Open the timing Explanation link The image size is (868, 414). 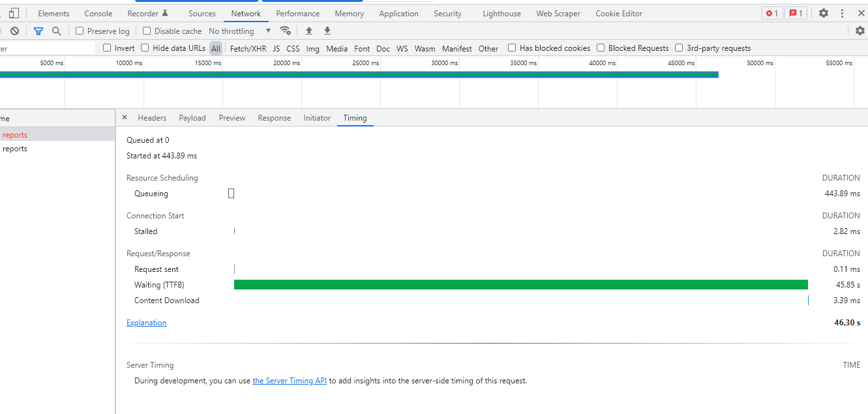[146, 323]
